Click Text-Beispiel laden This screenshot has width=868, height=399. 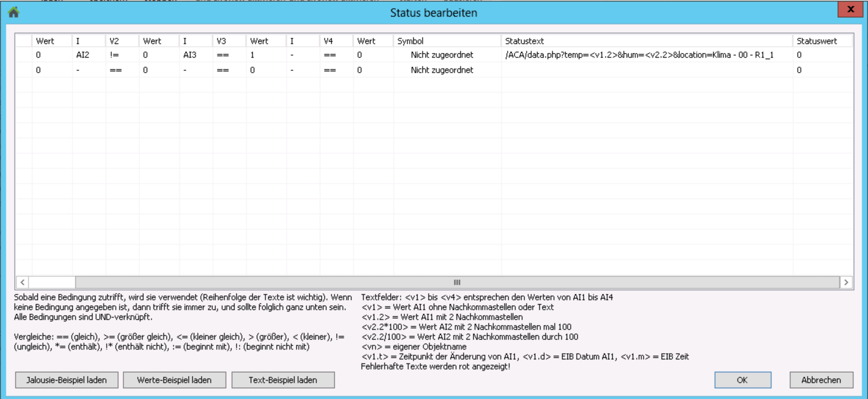point(283,380)
